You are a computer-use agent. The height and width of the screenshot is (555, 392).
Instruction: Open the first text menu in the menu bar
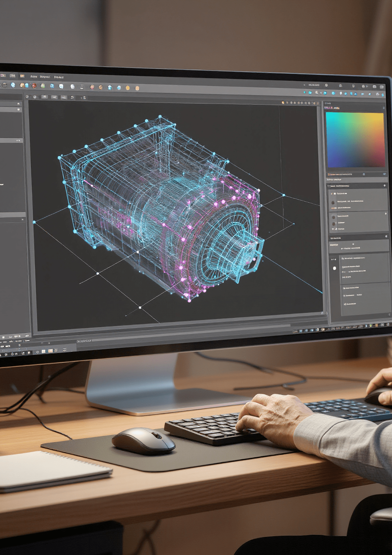[x=34, y=76]
